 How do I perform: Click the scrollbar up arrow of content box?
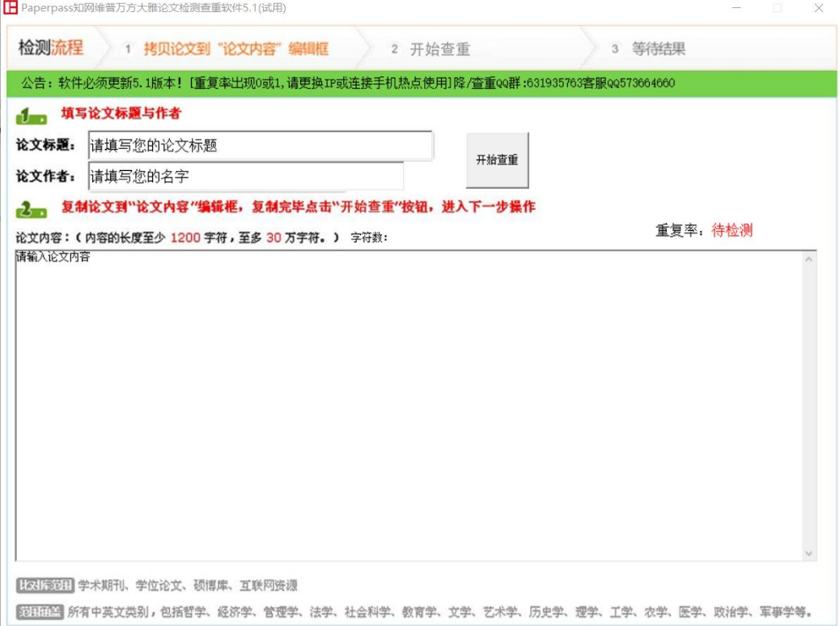coord(809,259)
